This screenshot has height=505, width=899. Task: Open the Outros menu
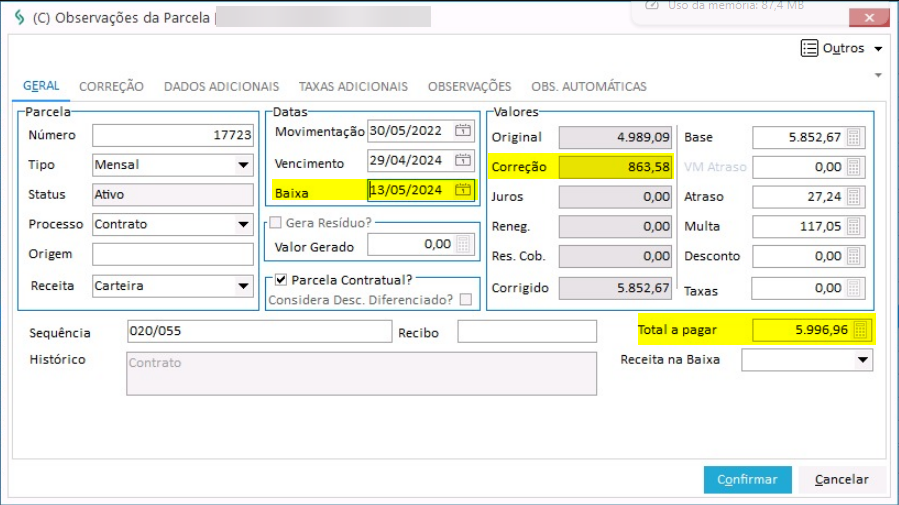(842, 48)
